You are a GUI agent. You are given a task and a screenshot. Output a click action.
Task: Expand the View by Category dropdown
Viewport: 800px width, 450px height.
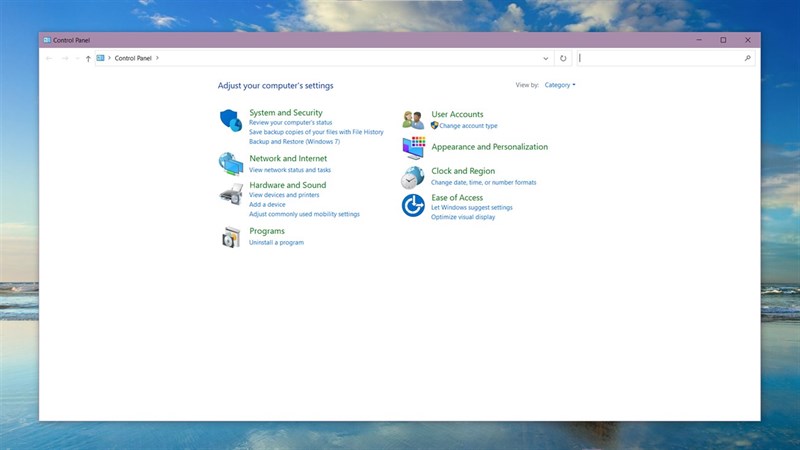coord(560,85)
